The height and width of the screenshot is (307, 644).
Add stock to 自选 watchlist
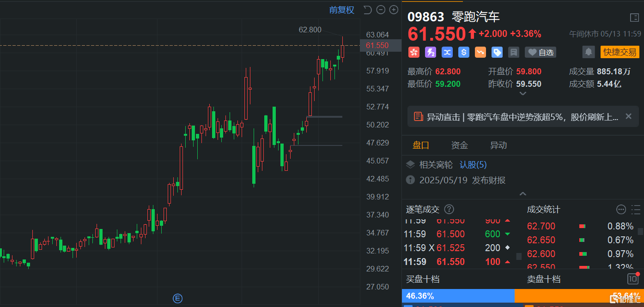(x=541, y=52)
